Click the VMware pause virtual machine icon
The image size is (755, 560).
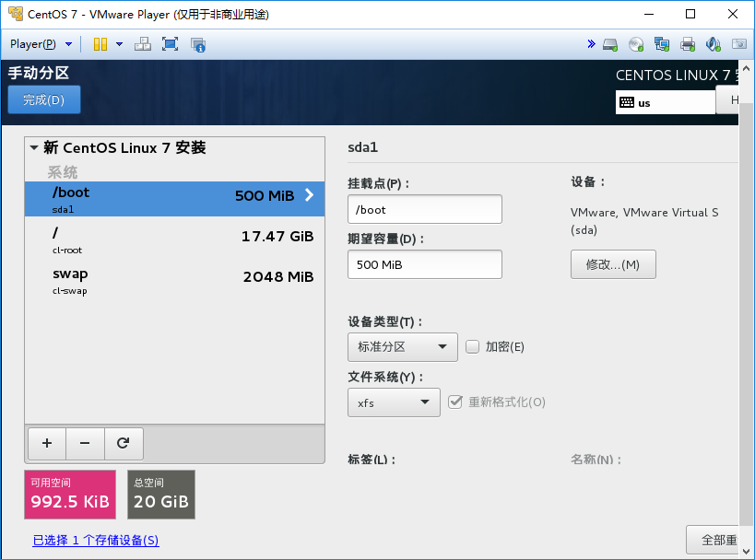[x=100, y=44]
